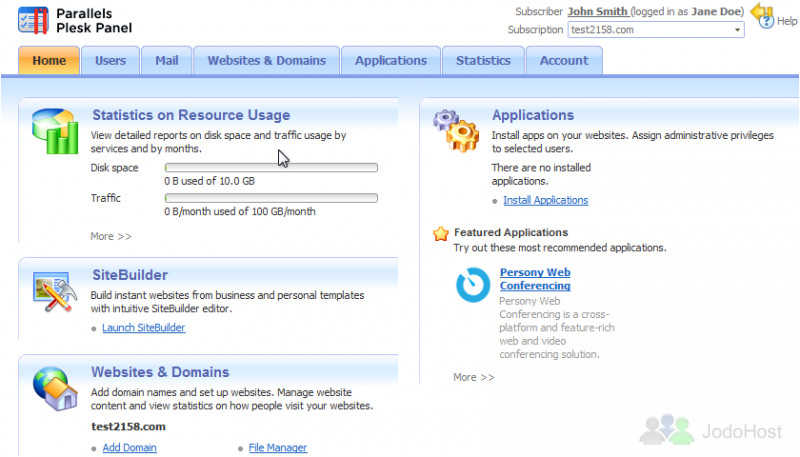The width and height of the screenshot is (800, 457).
Task: Click 'There are no installed applications' text
Action: pyautogui.click(x=541, y=174)
